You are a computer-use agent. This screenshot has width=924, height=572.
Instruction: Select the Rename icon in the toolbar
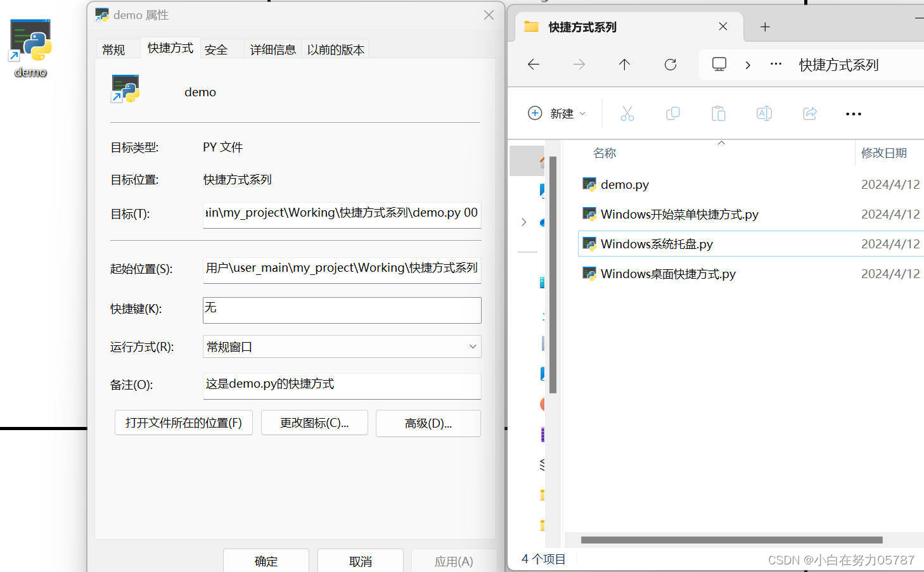pyautogui.click(x=764, y=113)
